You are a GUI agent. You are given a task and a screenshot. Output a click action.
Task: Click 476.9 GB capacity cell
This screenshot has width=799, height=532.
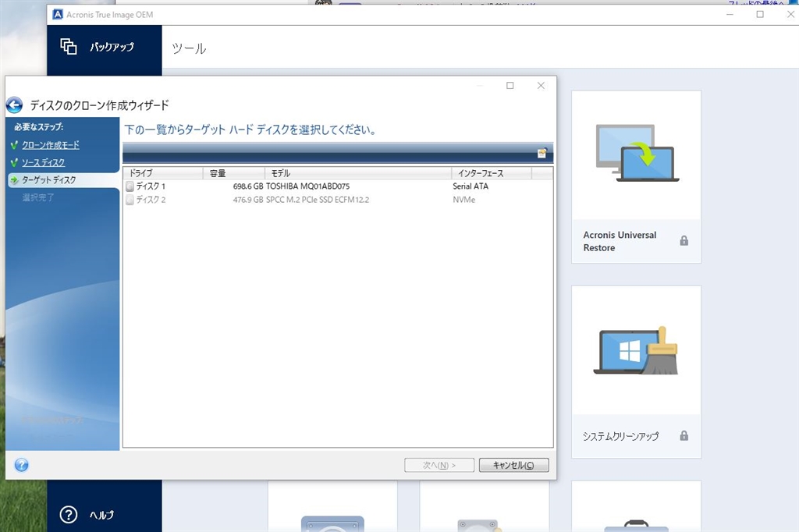(x=248, y=200)
